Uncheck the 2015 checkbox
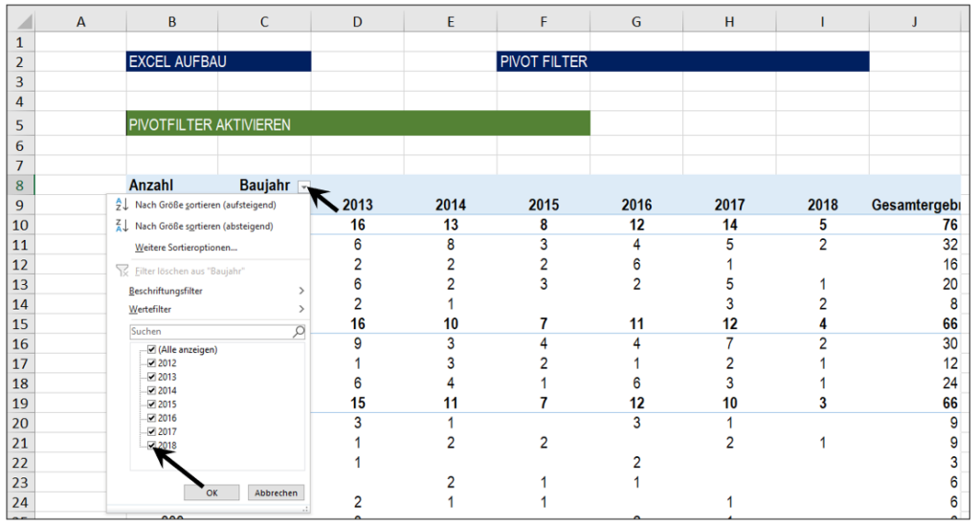This screenshot has width=980, height=525. point(151,405)
